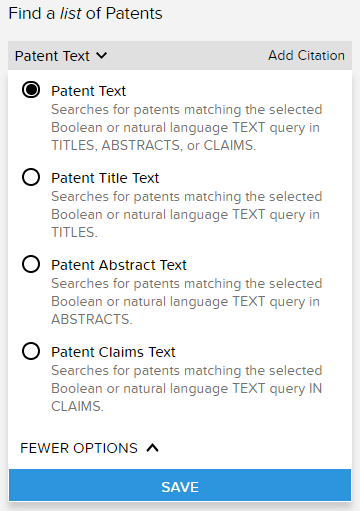Enable the Patent Claims Text radio option
360x511 pixels.
coord(31,351)
